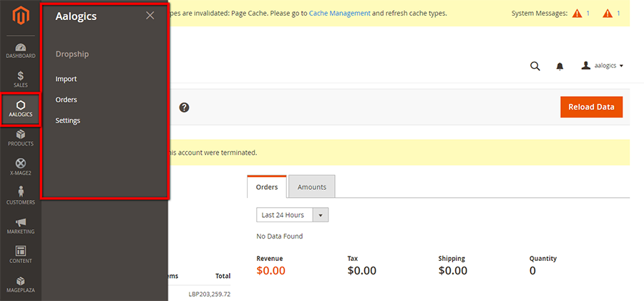Image resolution: width=644 pixels, height=301 pixels.
Task: Click the Total column header
Action: point(223,276)
